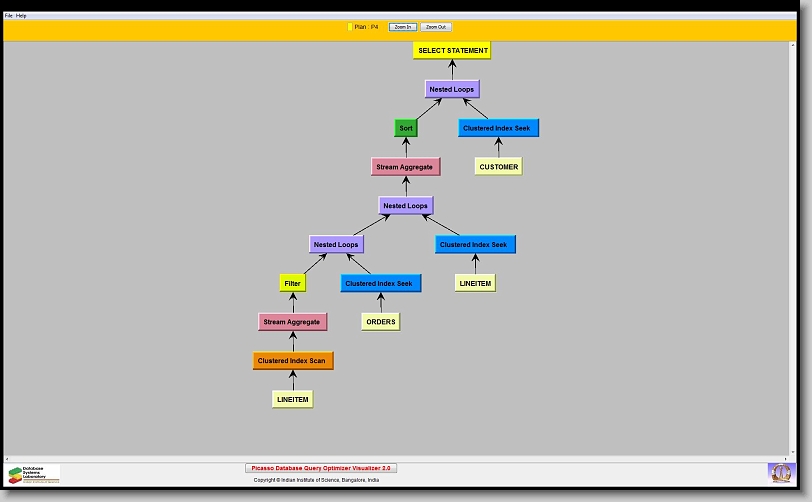Click the Zoom Out button

click(x=436, y=27)
